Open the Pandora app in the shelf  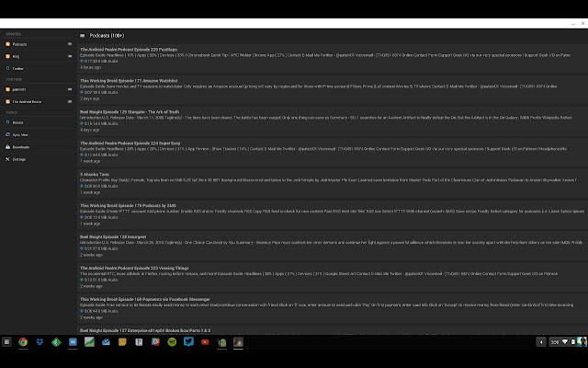point(139,342)
